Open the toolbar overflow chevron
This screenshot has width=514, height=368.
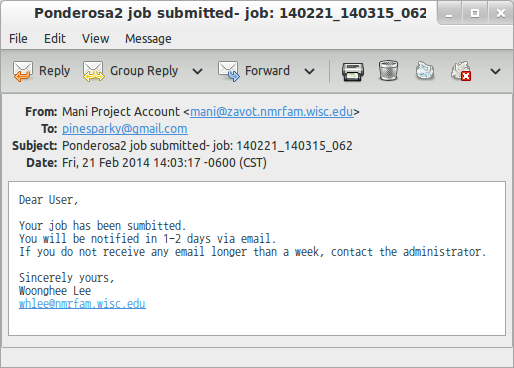(495, 71)
